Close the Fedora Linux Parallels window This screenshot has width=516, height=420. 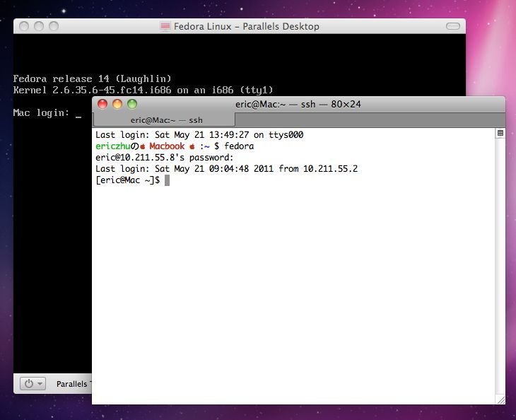(23, 26)
